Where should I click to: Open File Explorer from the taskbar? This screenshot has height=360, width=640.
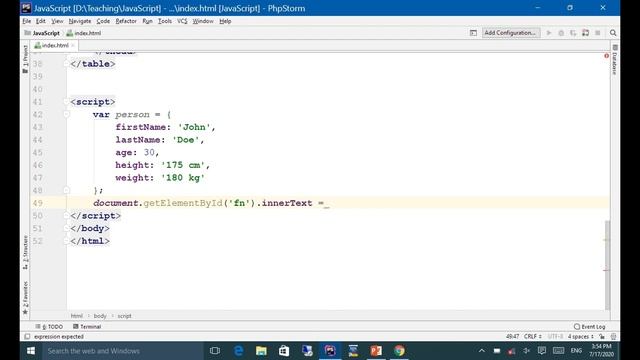coord(261,351)
